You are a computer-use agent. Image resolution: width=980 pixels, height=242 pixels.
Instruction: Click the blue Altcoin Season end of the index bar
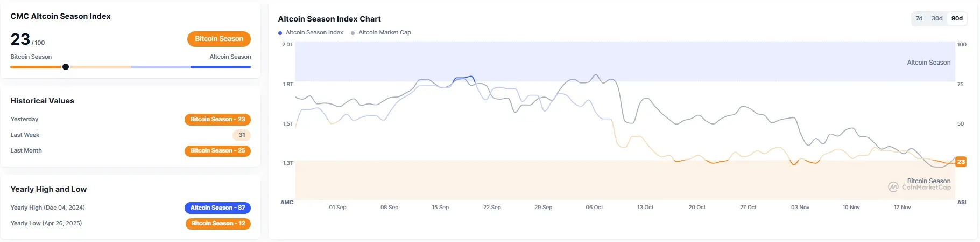click(221, 67)
